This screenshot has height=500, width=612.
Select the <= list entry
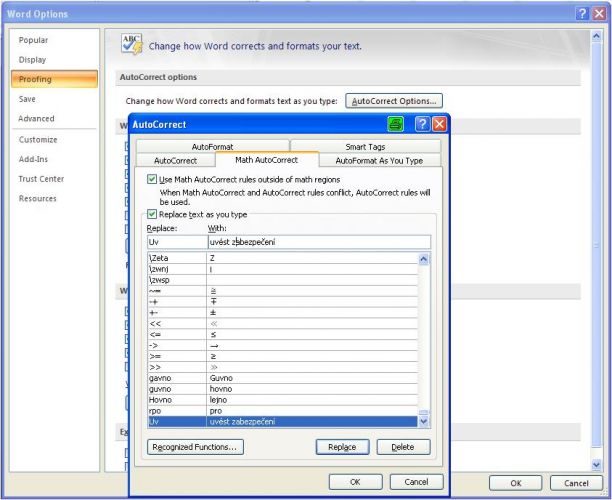(x=283, y=335)
